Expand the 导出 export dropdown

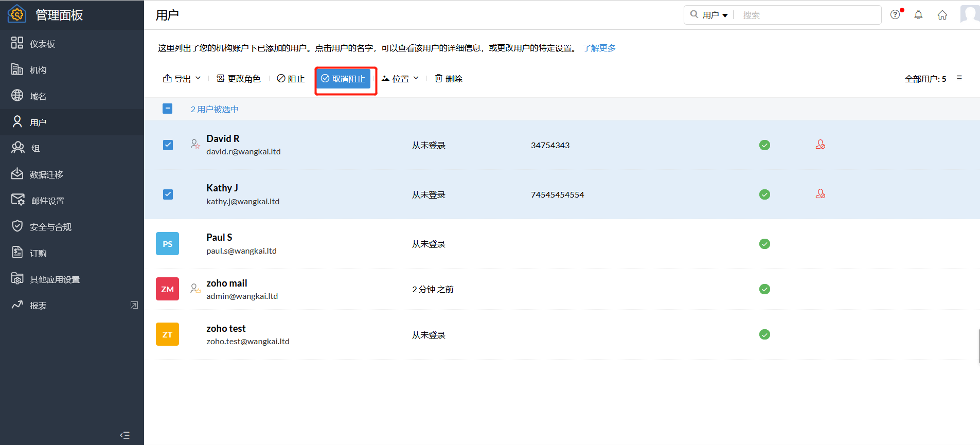click(x=182, y=79)
